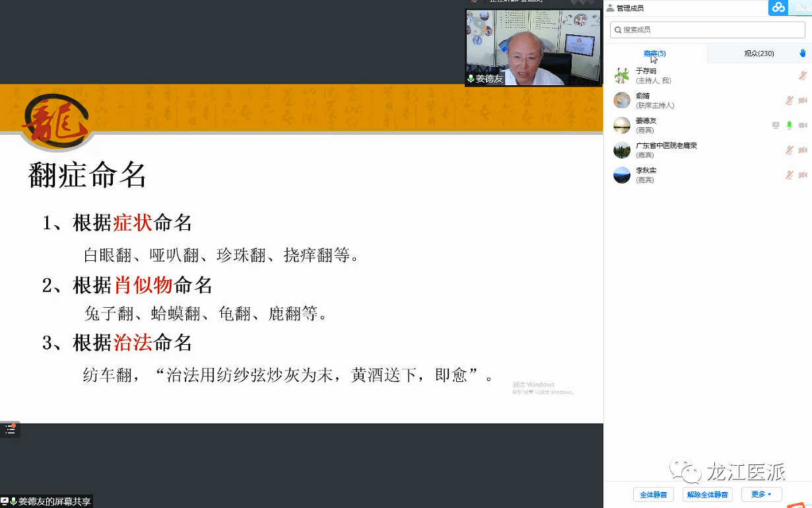Click 李秋实's muted microphone icon
The image size is (812, 508).
click(789, 175)
